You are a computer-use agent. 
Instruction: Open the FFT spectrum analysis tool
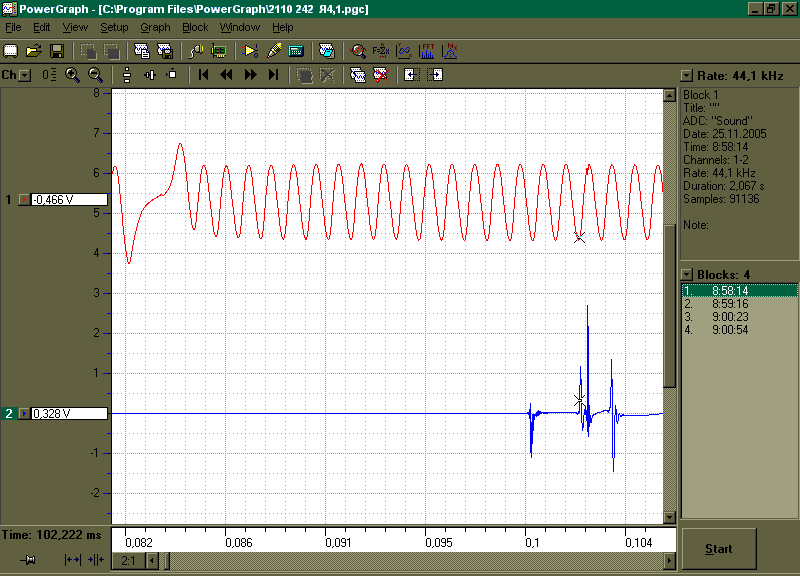(x=427, y=51)
